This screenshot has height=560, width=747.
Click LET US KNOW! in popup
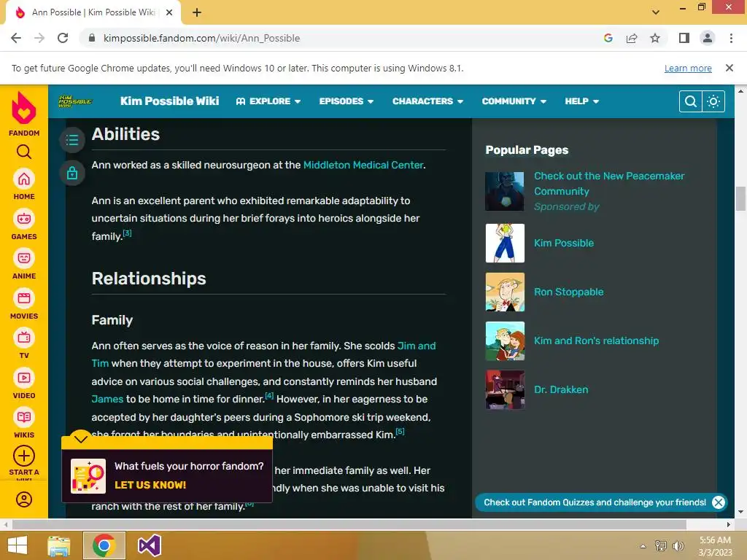click(150, 485)
